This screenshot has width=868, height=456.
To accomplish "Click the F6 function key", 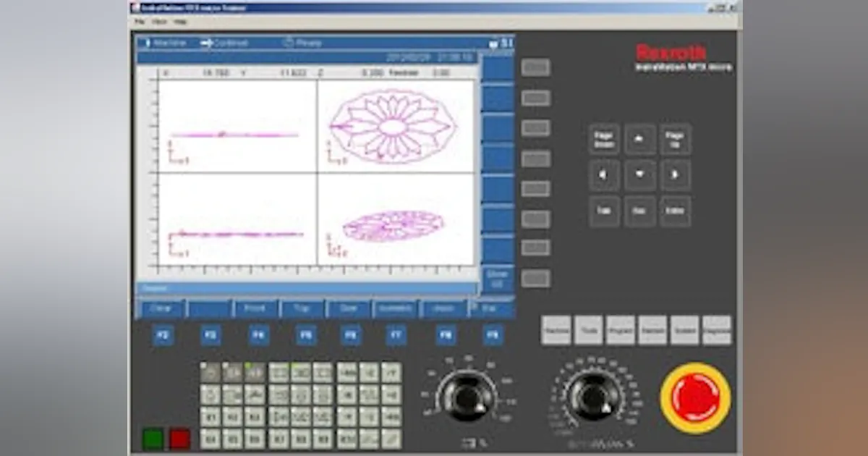I will click(351, 335).
